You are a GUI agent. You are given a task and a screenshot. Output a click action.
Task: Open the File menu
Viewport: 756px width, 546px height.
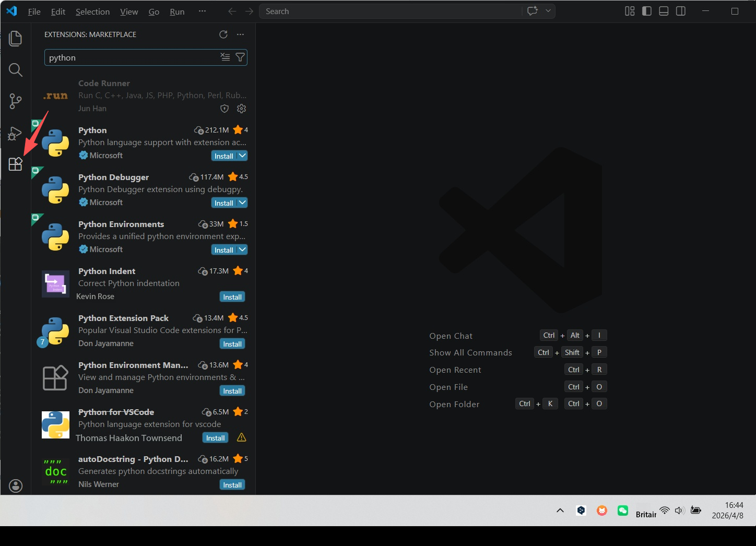pyautogui.click(x=34, y=11)
